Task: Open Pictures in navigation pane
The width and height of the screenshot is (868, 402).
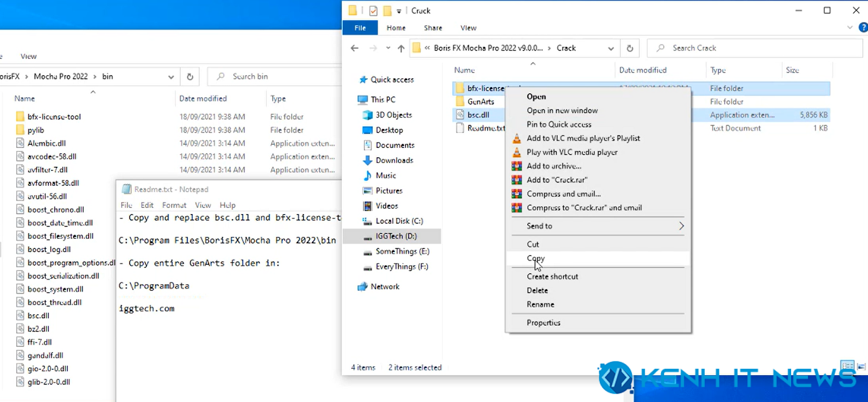Action: pos(389,190)
